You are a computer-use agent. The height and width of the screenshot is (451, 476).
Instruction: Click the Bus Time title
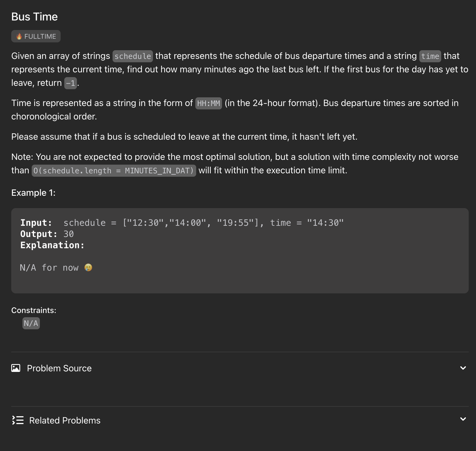point(35,17)
